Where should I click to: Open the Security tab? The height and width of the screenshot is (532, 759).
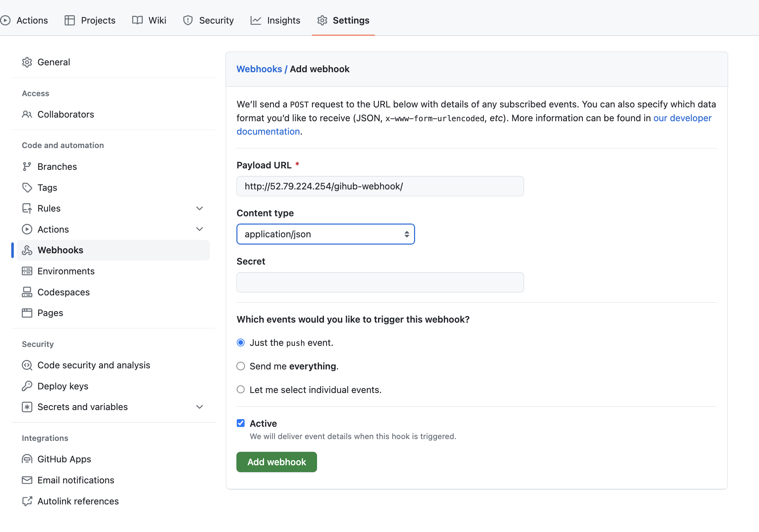208,20
